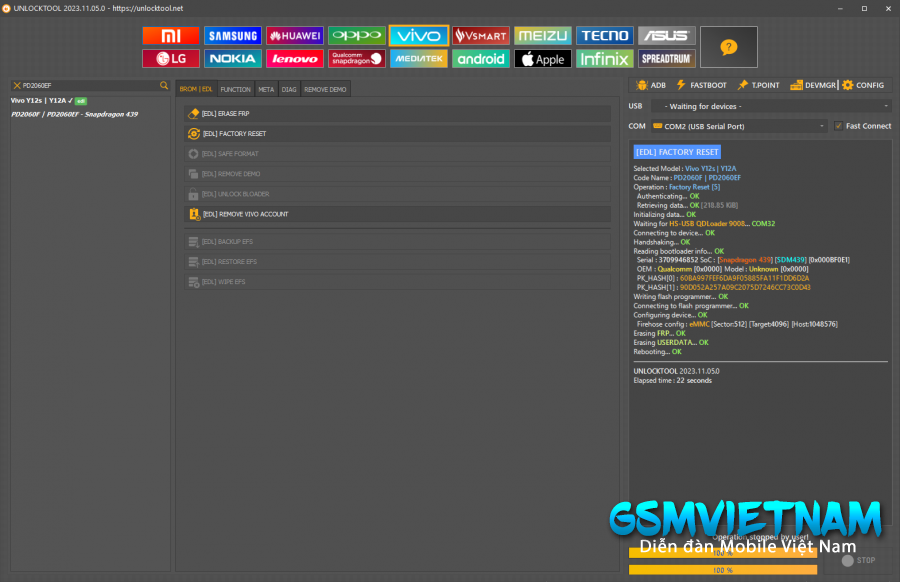The height and width of the screenshot is (582, 900).
Task: Open the Vsmart brand section
Action: (x=480, y=36)
